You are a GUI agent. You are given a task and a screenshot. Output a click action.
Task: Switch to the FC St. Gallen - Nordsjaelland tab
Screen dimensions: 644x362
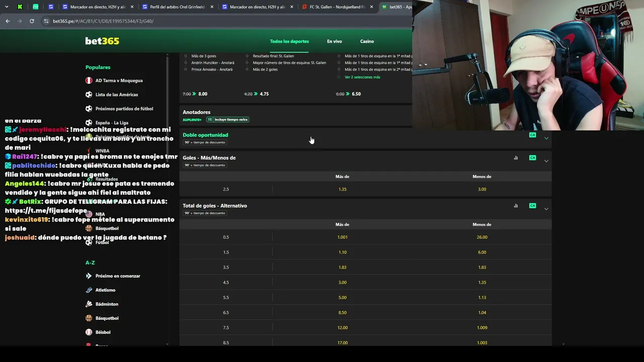tap(338, 7)
